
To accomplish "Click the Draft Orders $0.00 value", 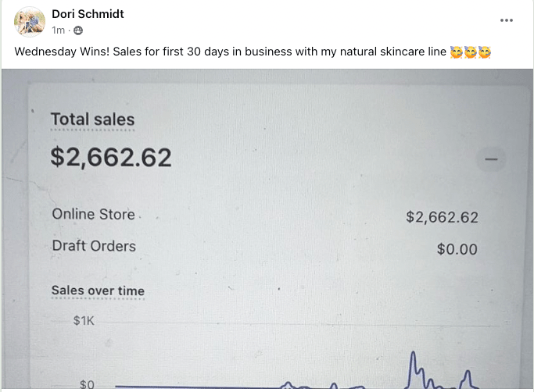I will tap(457, 250).
